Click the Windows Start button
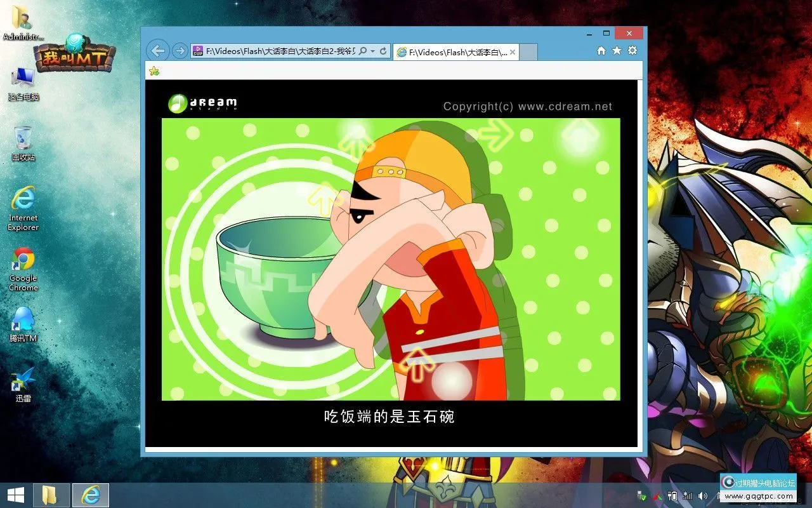 [15, 495]
